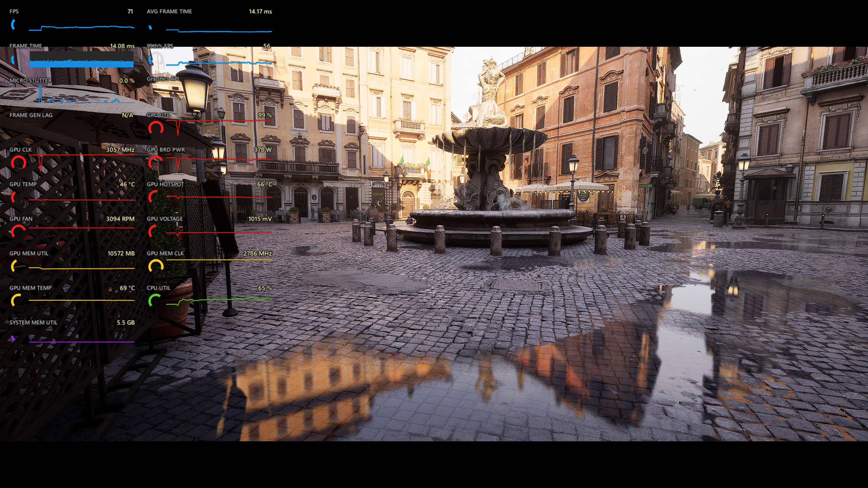Click the purple SYSTEM MEM UTIL gauge icon

[14, 338]
